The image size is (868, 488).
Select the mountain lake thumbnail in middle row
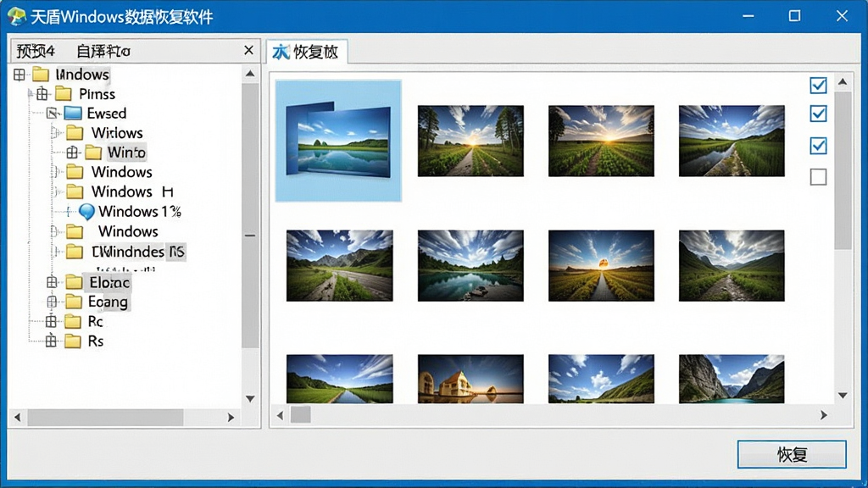(x=470, y=265)
